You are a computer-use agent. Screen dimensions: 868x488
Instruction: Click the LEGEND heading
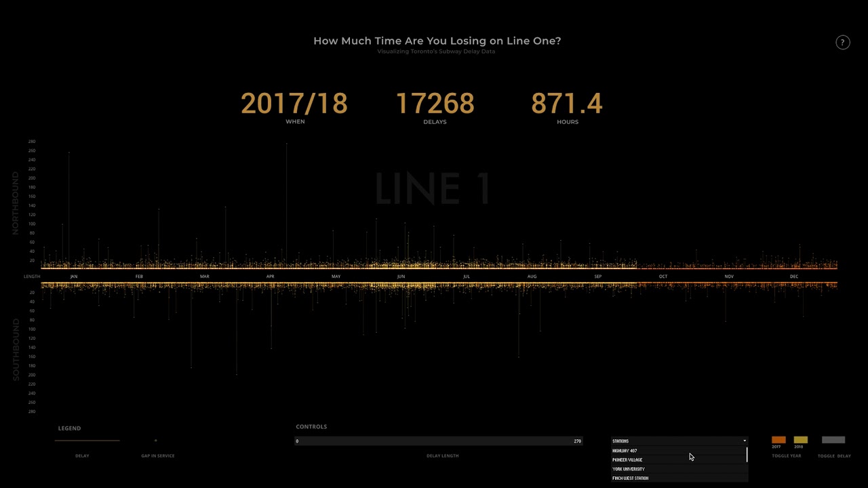click(69, 428)
